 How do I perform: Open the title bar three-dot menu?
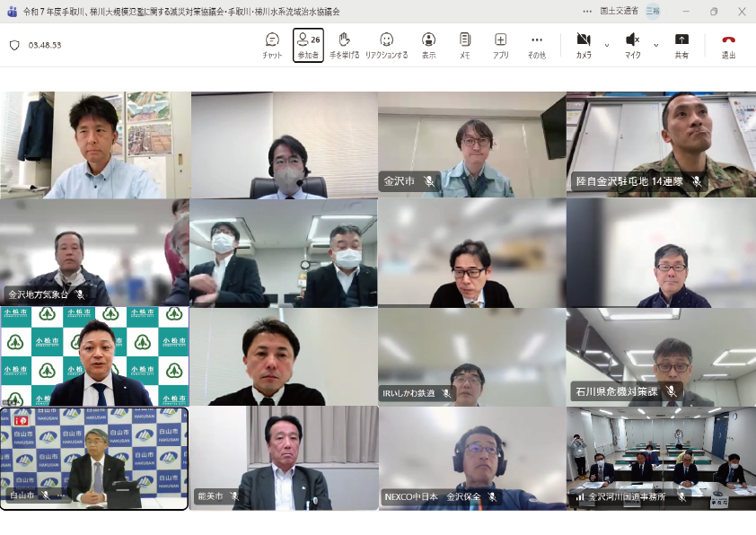point(587,12)
